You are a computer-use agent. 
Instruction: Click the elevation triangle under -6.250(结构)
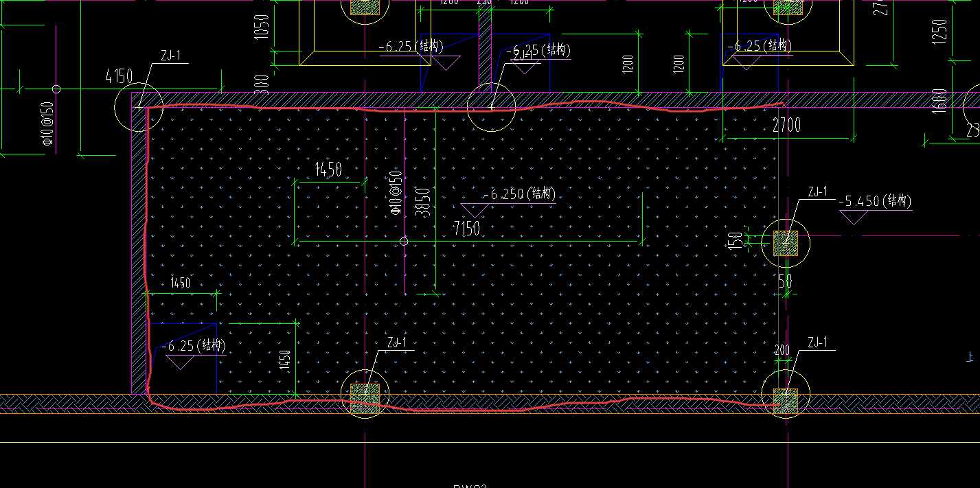click(x=474, y=211)
